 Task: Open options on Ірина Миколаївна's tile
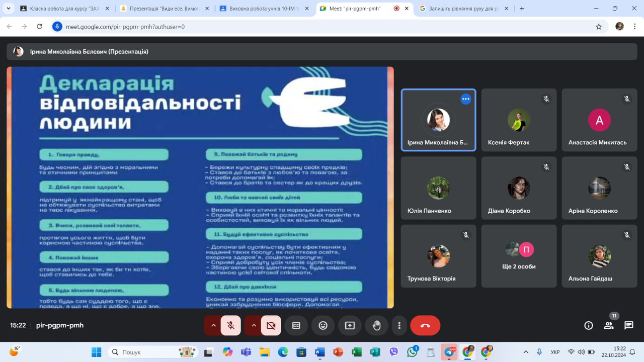pos(466,99)
